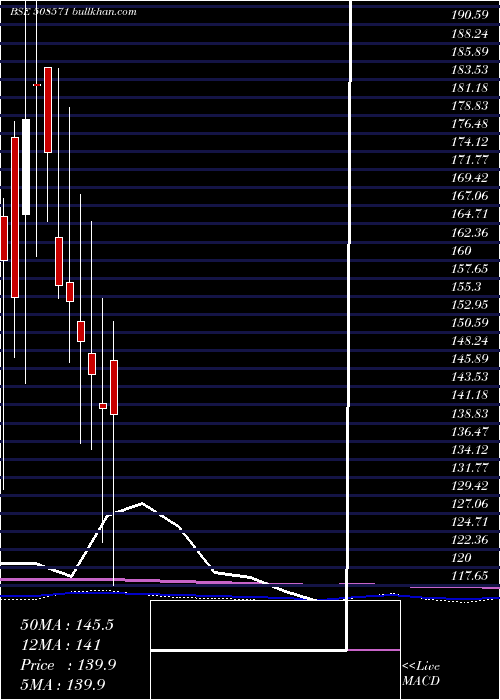Click the peak of the white MACD line

coord(142,503)
